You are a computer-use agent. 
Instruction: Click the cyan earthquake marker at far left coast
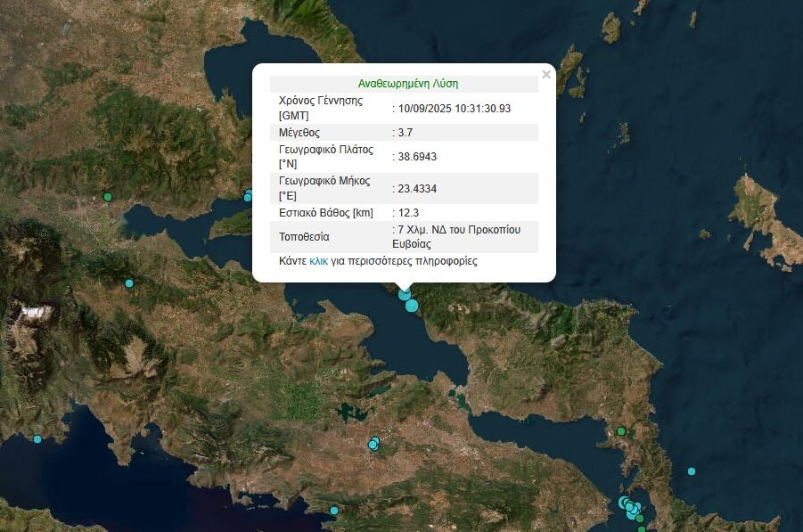pyautogui.click(x=37, y=438)
